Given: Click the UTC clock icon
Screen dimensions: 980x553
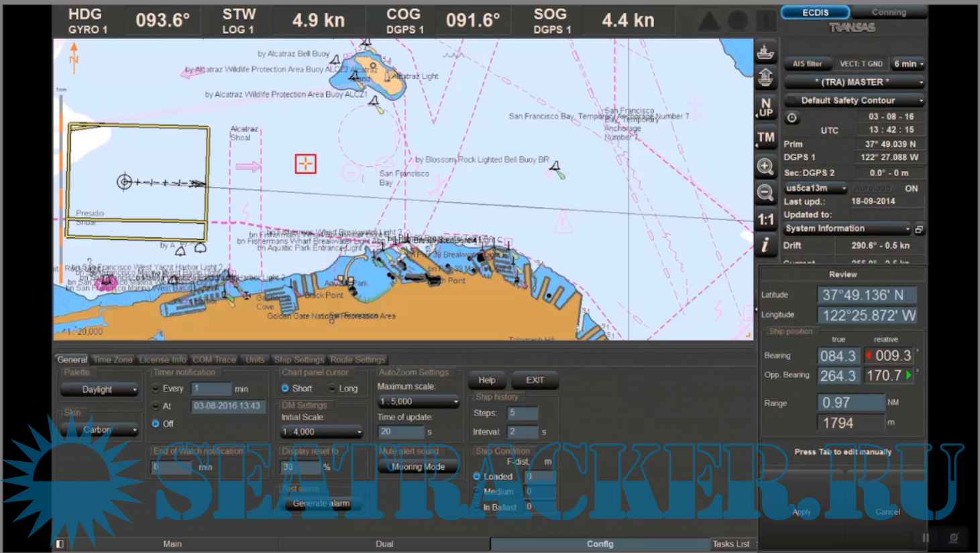Looking at the screenshot, I should [x=792, y=118].
